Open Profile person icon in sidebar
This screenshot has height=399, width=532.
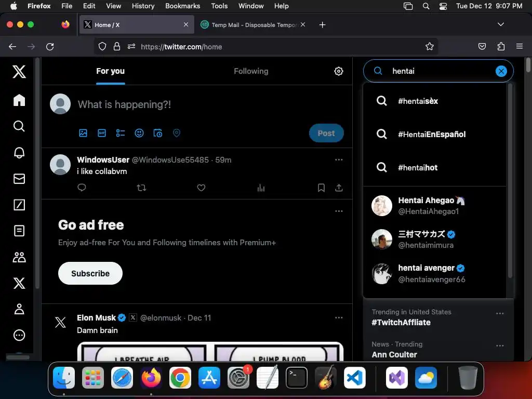tap(19, 309)
